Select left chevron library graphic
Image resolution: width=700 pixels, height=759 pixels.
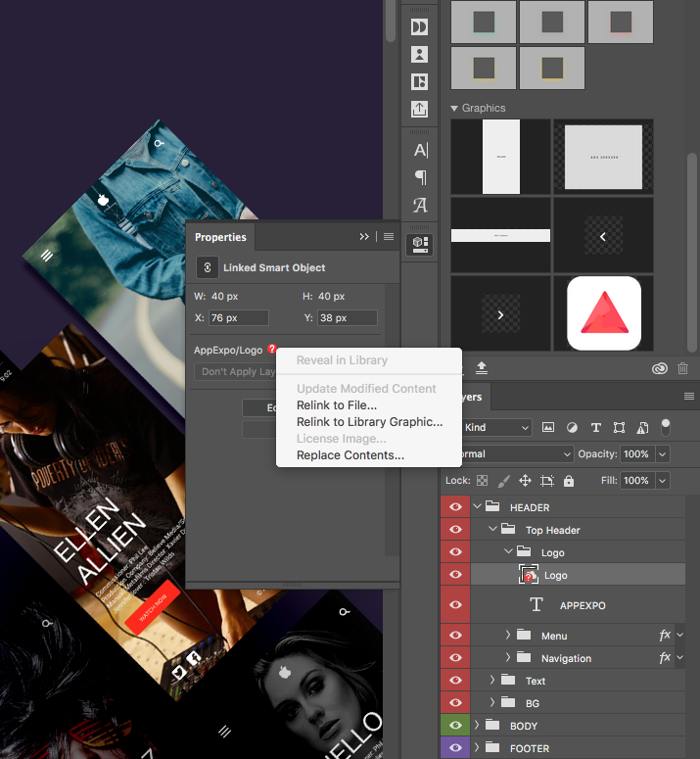604,236
